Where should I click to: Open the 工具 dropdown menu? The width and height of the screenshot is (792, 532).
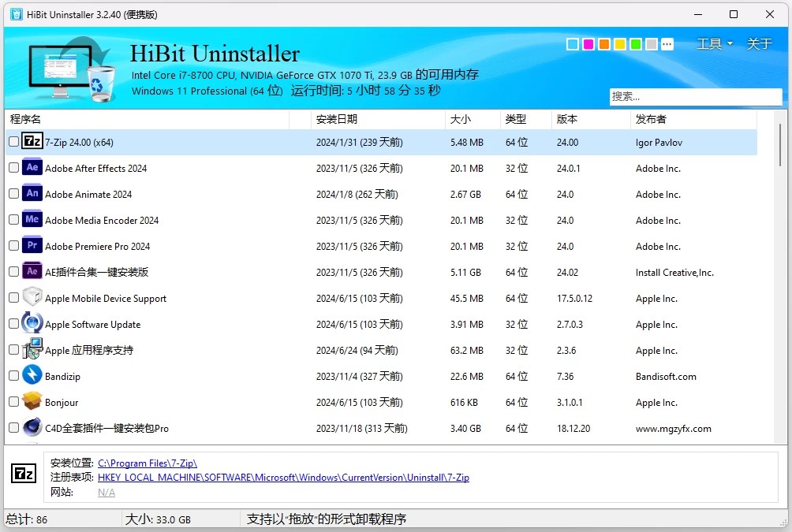[x=715, y=44]
